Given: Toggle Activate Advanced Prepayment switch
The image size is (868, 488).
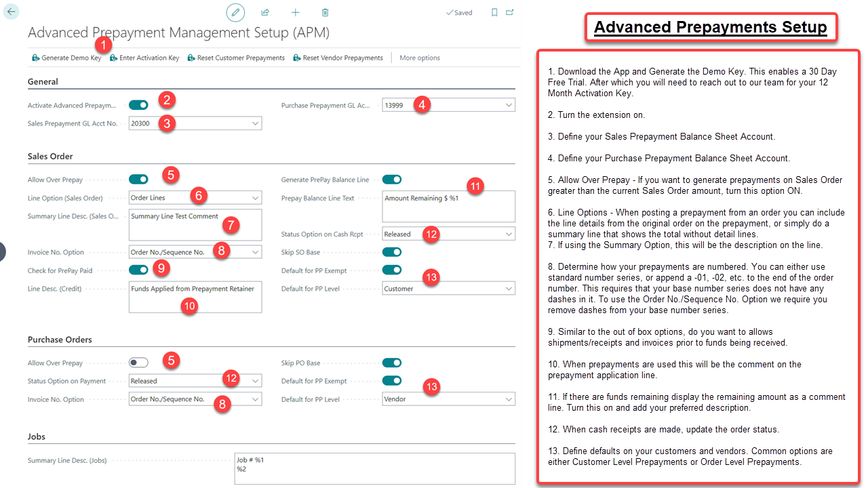Looking at the screenshot, I should (138, 105).
